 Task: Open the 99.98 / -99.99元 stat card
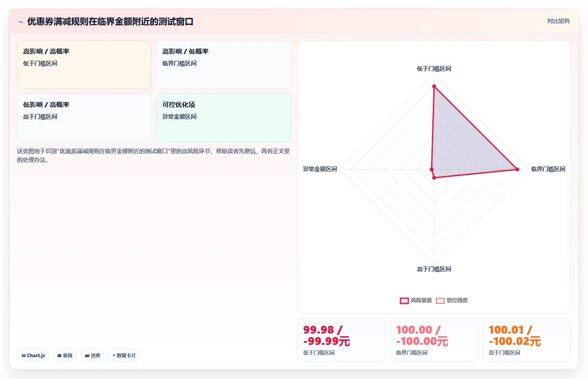[x=341, y=340]
